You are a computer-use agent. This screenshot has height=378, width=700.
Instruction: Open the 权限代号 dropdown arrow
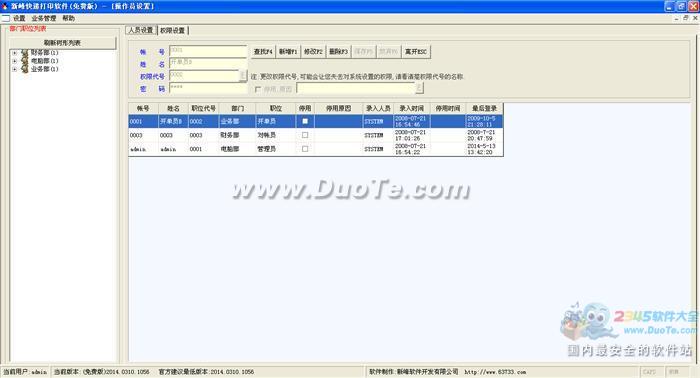[x=243, y=76]
